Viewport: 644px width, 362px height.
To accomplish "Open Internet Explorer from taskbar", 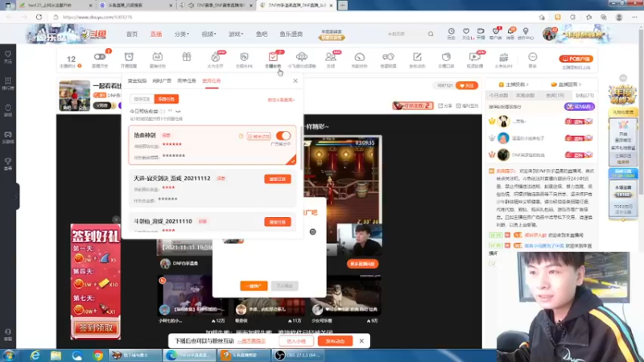I will pyautogui.click(x=35, y=355).
